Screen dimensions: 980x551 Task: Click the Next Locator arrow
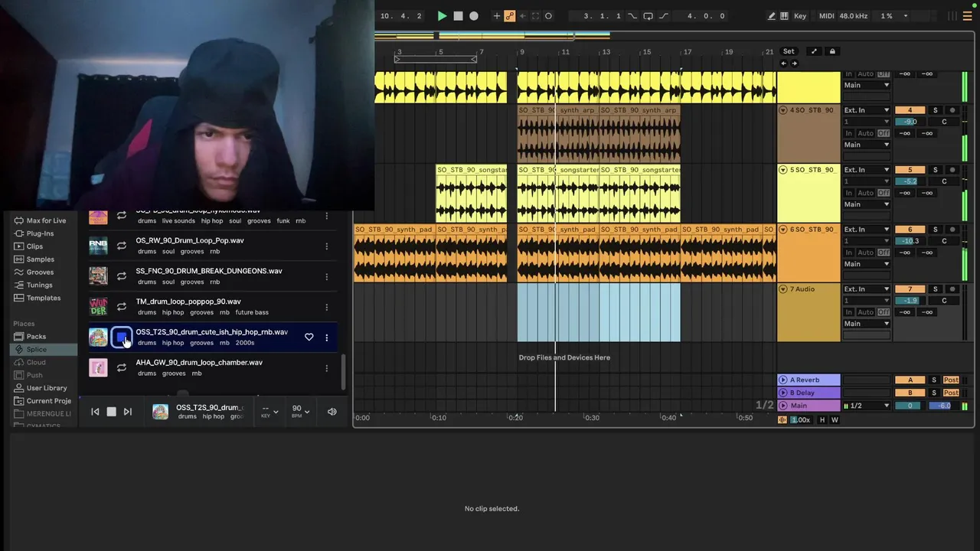794,63
